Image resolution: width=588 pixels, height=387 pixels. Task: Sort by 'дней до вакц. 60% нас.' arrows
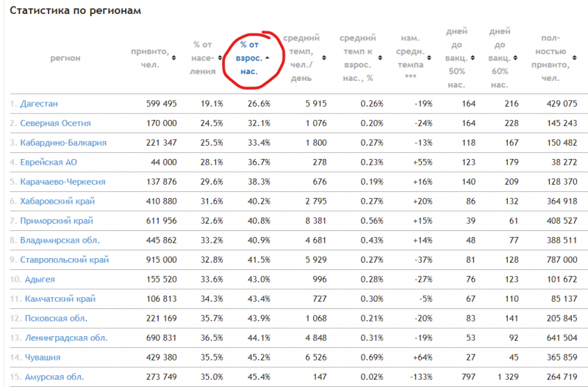(515, 58)
